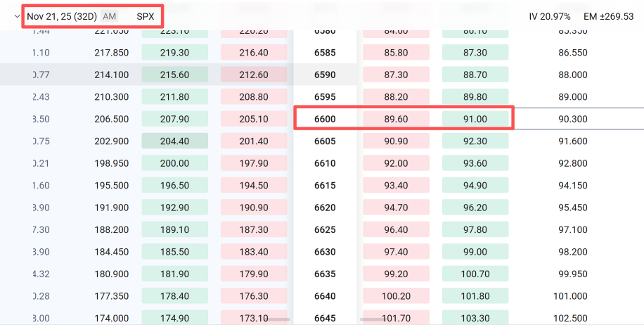Click the 89.60 put price cell

pyautogui.click(x=396, y=120)
